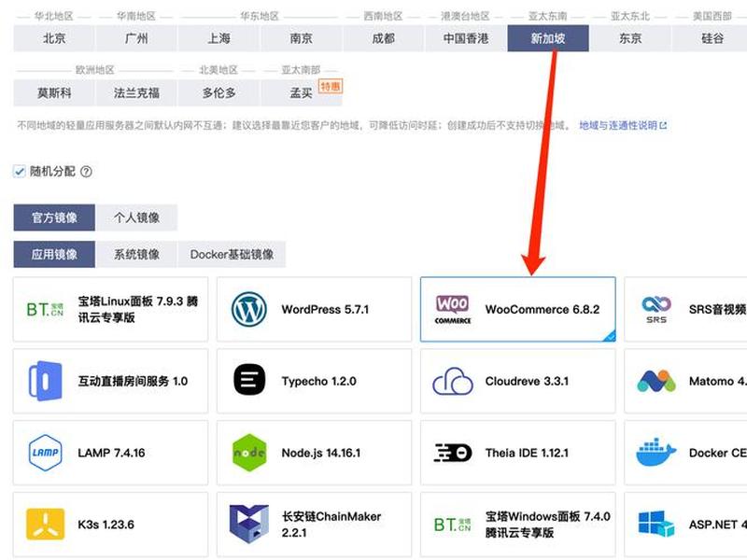Viewport: 747px width, 560px height.
Task: Select the 广州 region
Action: pos(136,38)
